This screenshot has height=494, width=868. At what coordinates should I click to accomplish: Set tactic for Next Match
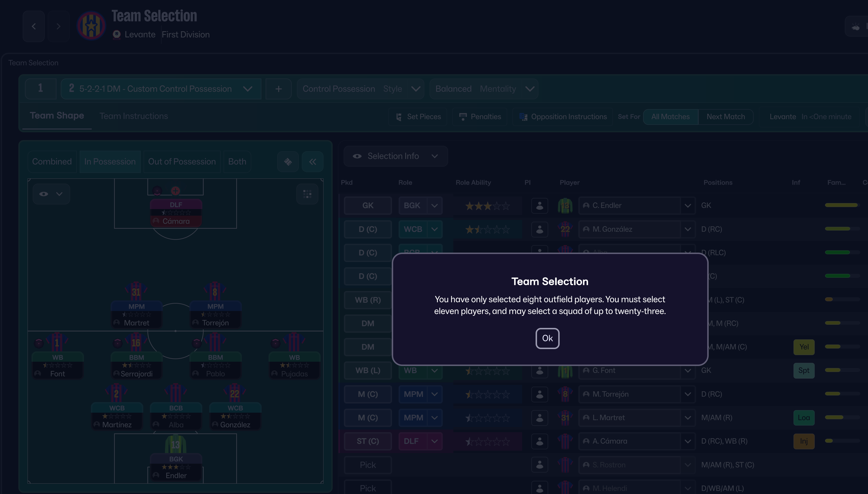coord(726,117)
